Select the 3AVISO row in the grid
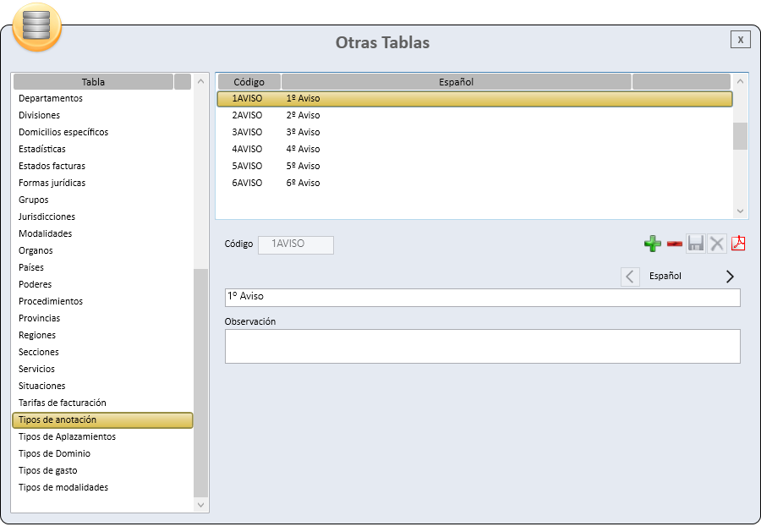Viewport: 761px width, 532px height. (247, 132)
